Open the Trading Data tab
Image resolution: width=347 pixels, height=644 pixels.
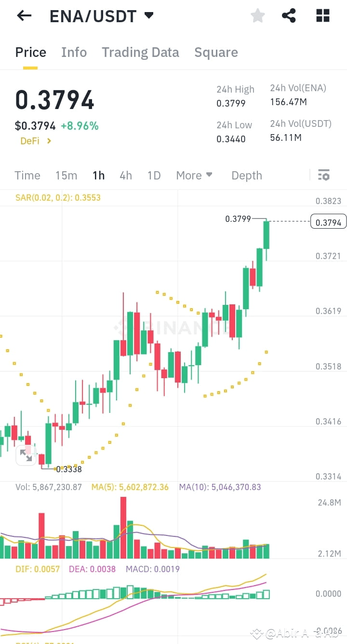pos(140,52)
